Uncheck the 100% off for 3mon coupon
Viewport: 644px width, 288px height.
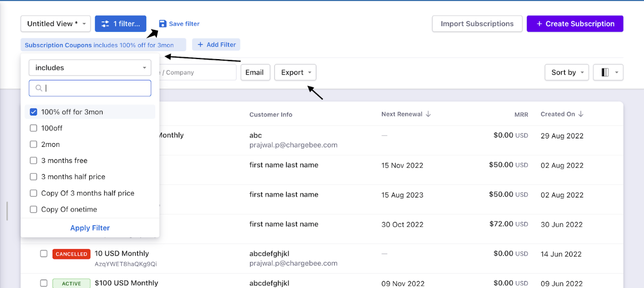click(x=34, y=112)
